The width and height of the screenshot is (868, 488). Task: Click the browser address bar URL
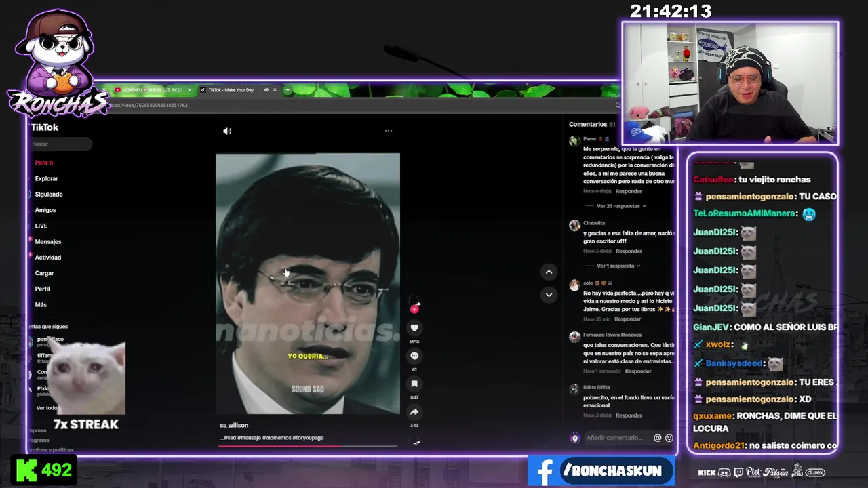149,106
